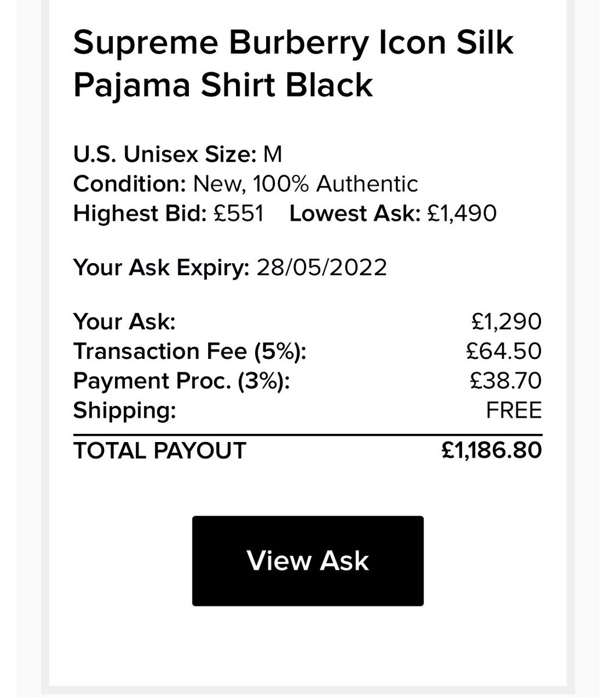Select the Your Ask price £1,290

point(506,321)
